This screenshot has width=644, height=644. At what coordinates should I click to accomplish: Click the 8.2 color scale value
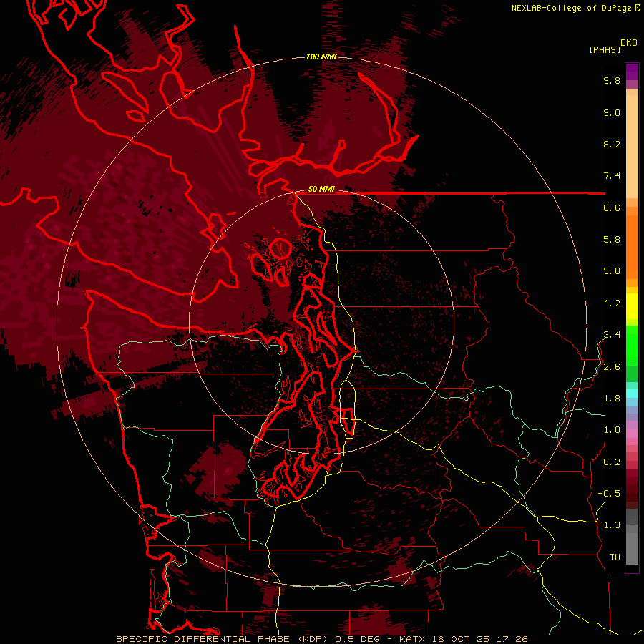coord(612,144)
